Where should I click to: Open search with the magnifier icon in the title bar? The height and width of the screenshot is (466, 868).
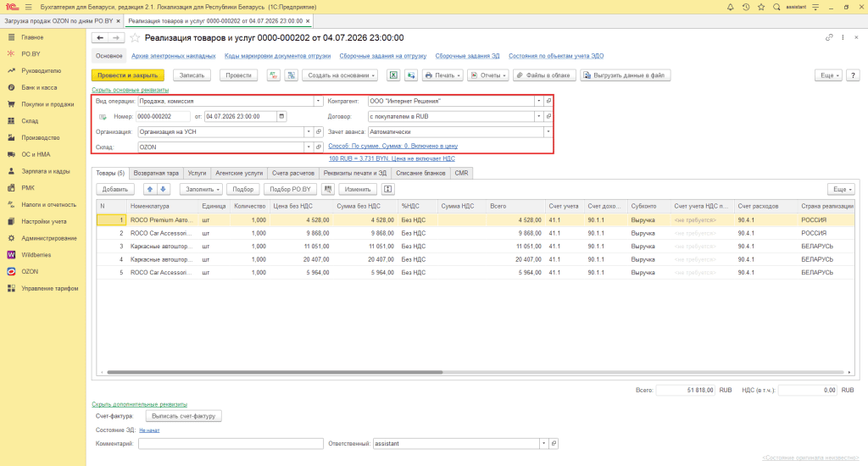[x=776, y=7]
